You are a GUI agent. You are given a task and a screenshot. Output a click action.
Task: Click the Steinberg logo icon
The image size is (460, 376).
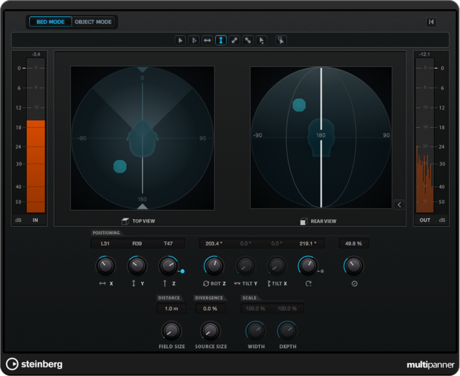12,364
